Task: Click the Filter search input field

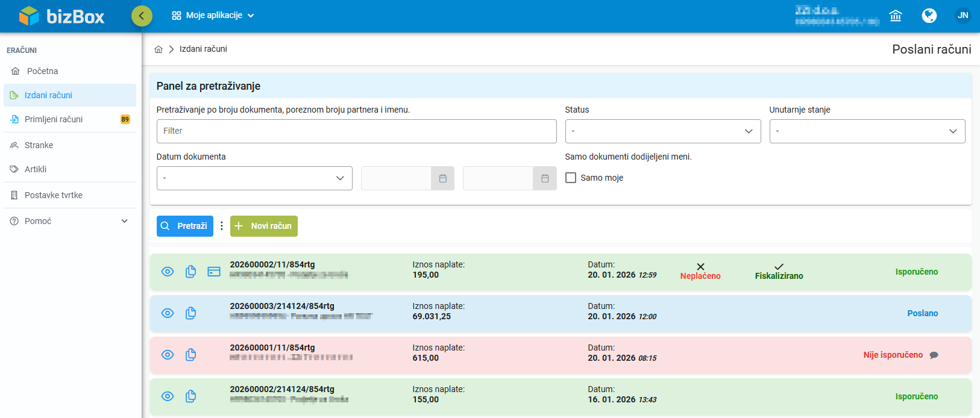Action: click(x=356, y=131)
